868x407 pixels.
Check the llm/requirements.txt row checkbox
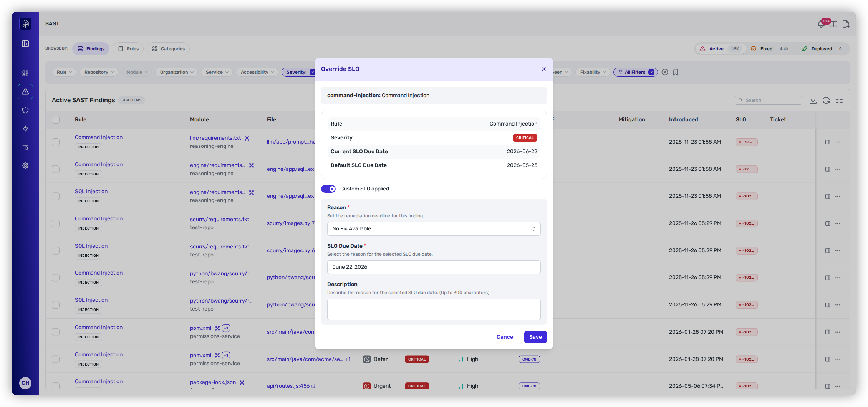pos(56,142)
